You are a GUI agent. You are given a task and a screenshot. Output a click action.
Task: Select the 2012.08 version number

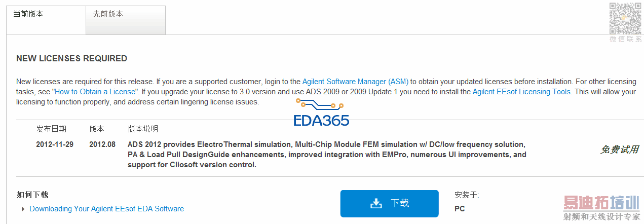102,144
